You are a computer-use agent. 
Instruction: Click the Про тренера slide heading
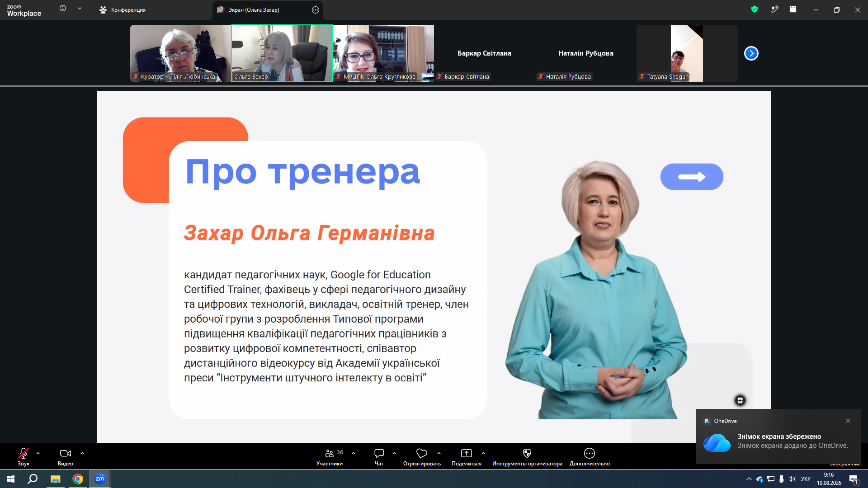302,172
